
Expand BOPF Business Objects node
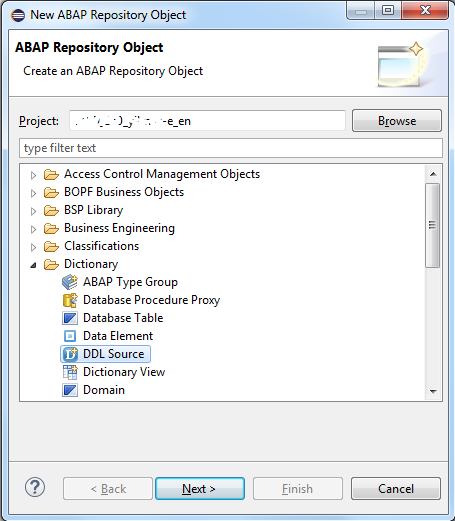click(33, 193)
